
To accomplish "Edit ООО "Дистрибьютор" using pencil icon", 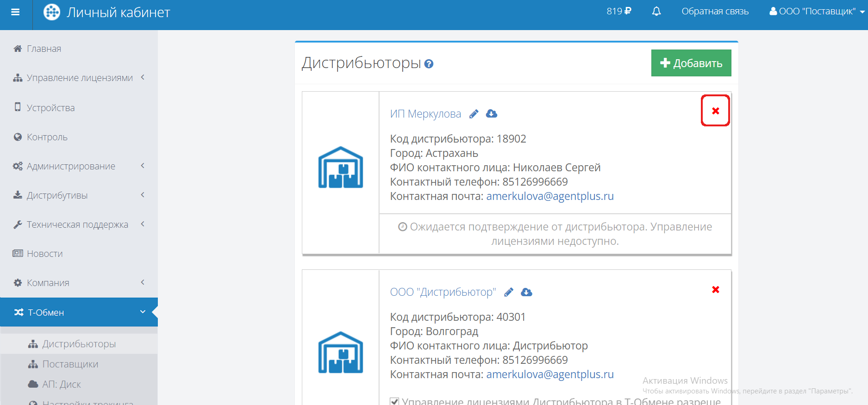I will pos(509,292).
